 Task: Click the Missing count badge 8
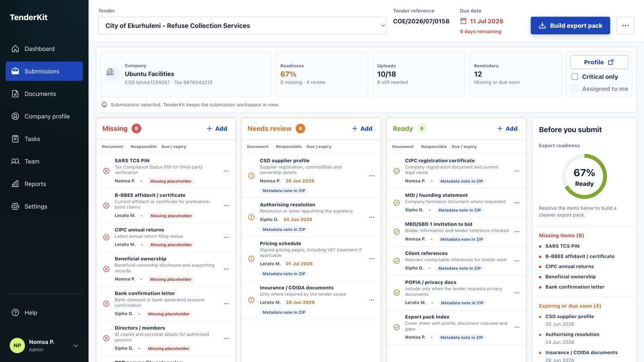coord(136,128)
